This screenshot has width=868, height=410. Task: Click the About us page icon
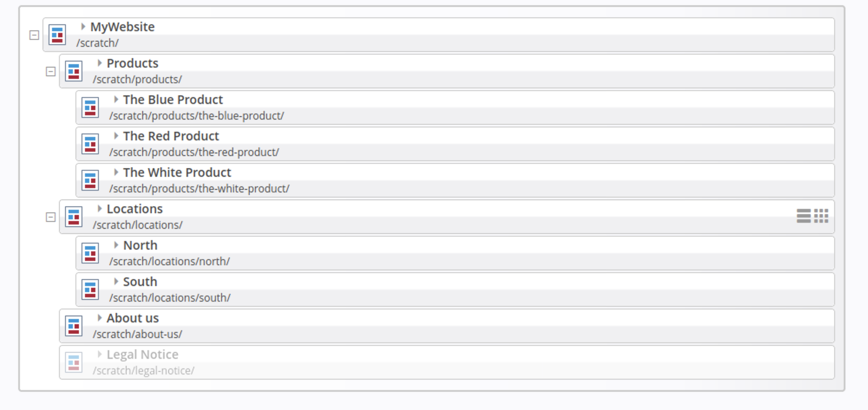click(x=74, y=326)
